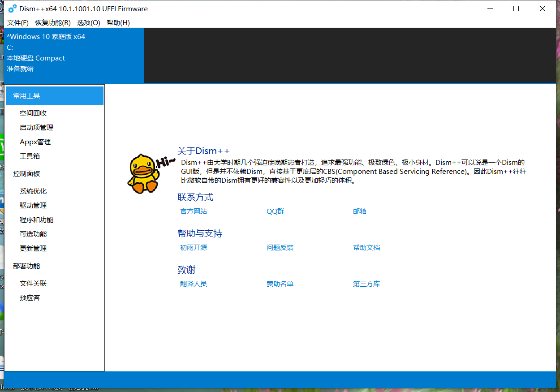The image size is (560, 392).
Task: Click the 关于Dism++ heading
Action: (203, 151)
